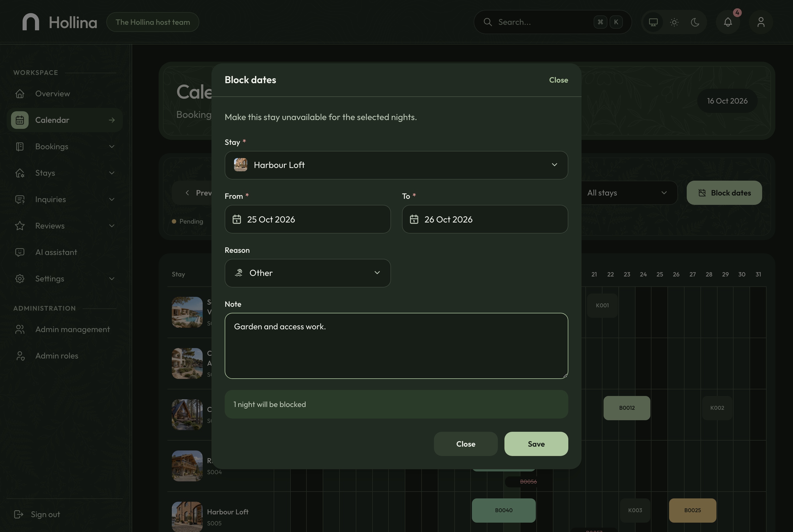Open the To date field 26 Oct 2026
This screenshot has width=793, height=532.
click(485, 219)
